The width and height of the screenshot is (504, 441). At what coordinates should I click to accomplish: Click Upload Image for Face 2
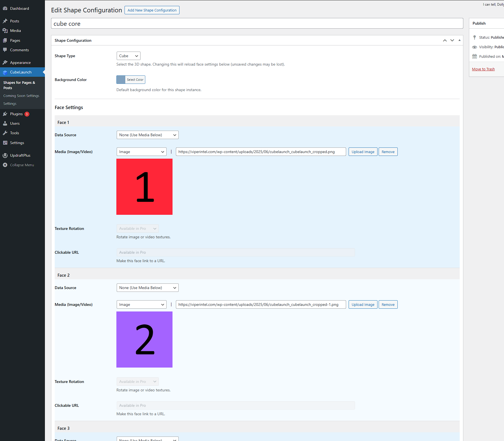363,304
